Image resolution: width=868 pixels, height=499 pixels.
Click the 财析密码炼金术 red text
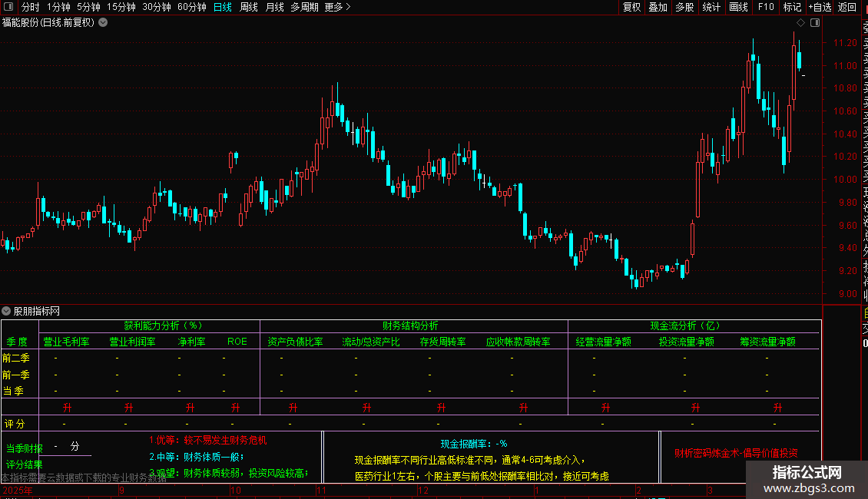pyautogui.click(x=736, y=453)
